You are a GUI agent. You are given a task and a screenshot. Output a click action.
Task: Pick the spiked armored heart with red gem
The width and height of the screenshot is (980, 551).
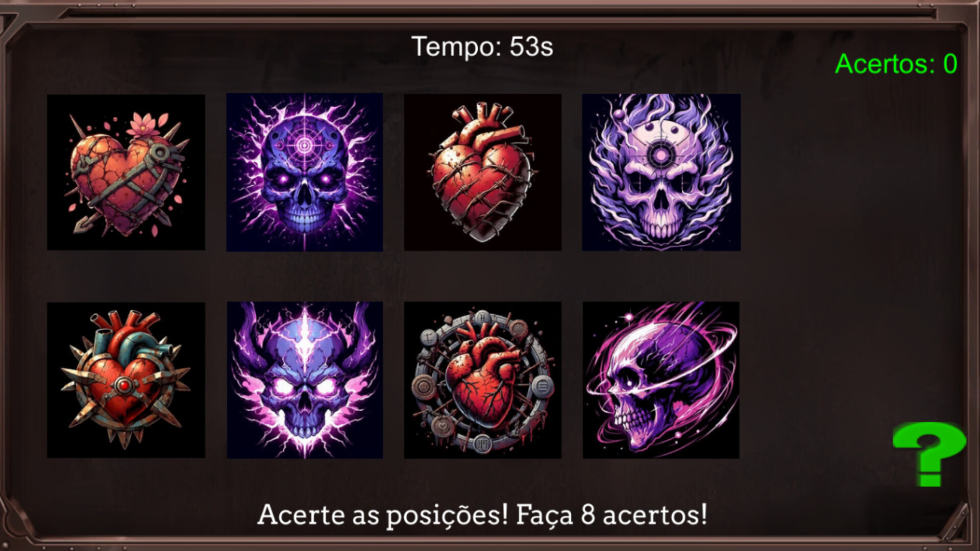click(x=126, y=380)
